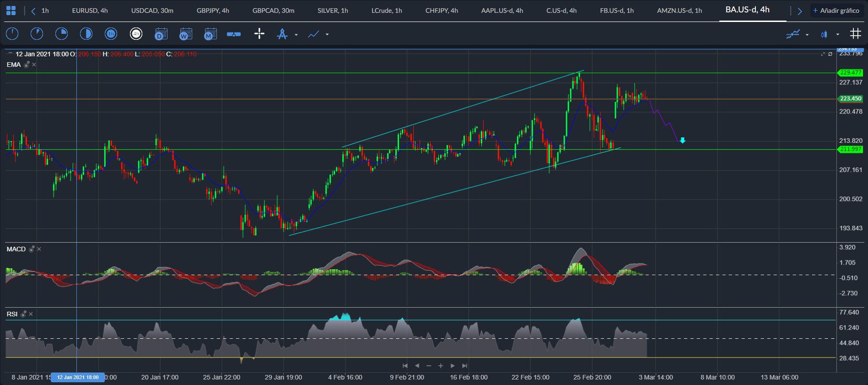Click the blue horizontal bar toolbar icon
The height and width of the screenshot is (385, 868).
point(234,34)
